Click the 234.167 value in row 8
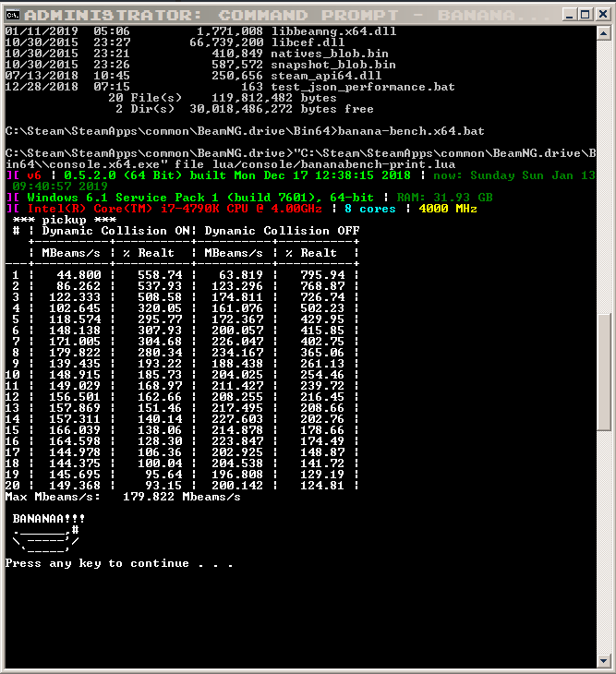Screen dimensions: 616x674 [x=237, y=353]
